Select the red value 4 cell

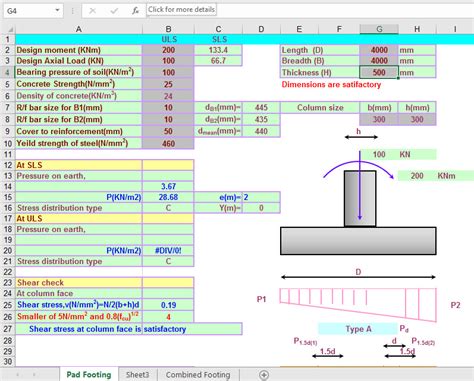[x=168, y=317]
